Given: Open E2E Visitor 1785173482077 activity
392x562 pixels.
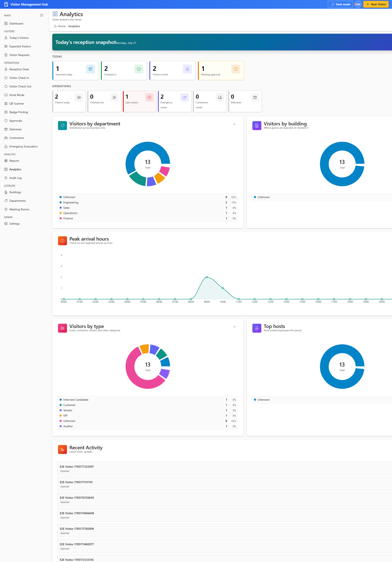Looking at the screenshot, I should [225, 546].
